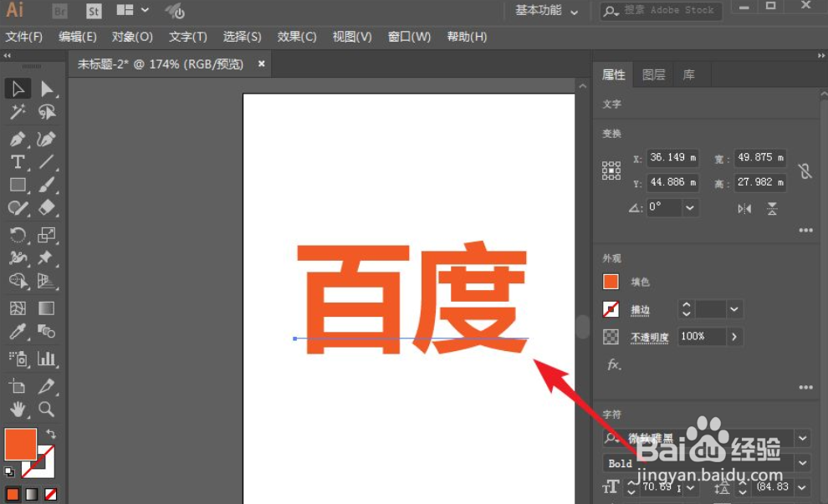Open the 效果(C) menu

(x=297, y=37)
